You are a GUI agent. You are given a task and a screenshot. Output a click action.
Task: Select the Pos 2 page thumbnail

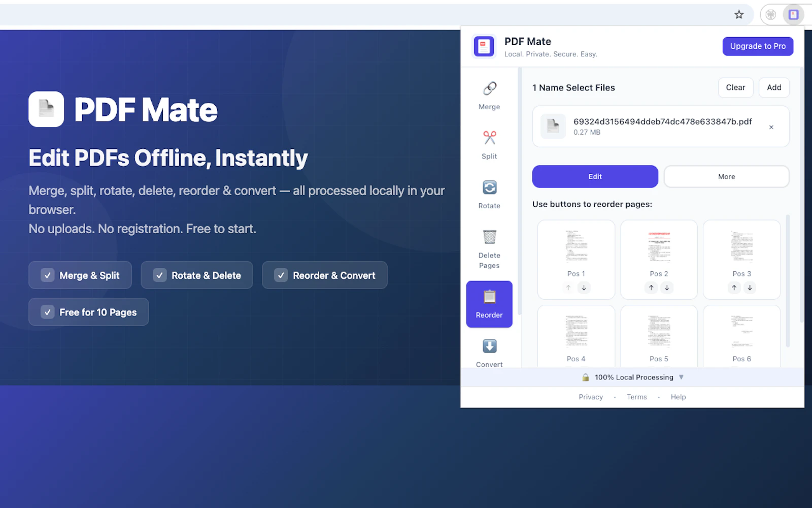pyautogui.click(x=659, y=246)
